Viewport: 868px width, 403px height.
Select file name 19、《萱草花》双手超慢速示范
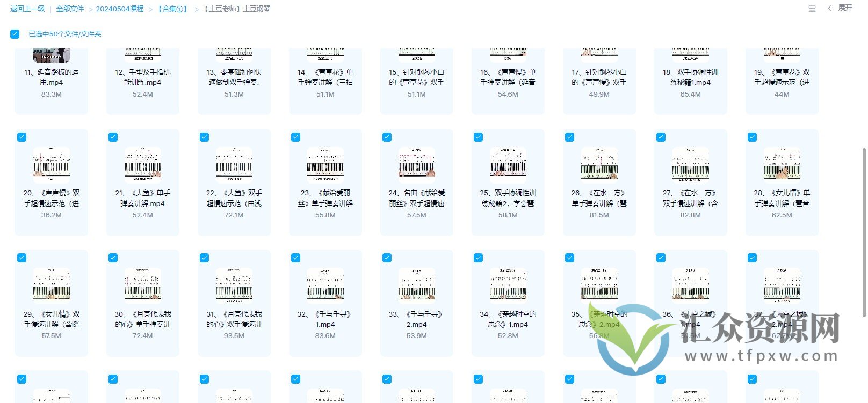click(x=782, y=77)
